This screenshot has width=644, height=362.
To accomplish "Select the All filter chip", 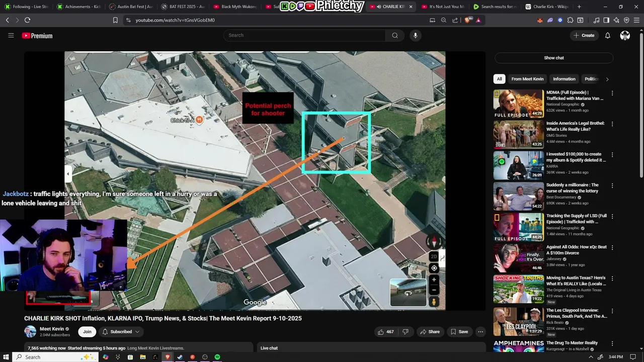I will 499,79.
